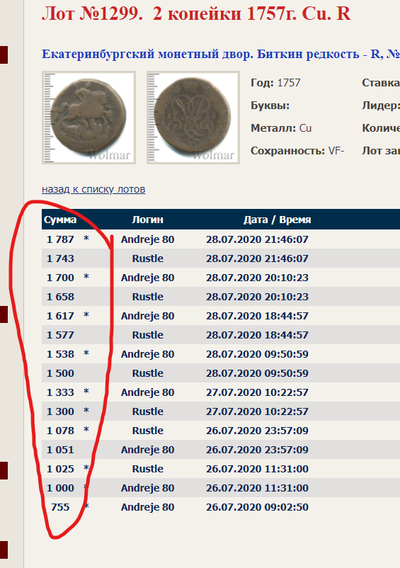Select the 1 500 bid amount cell

(60, 373)
